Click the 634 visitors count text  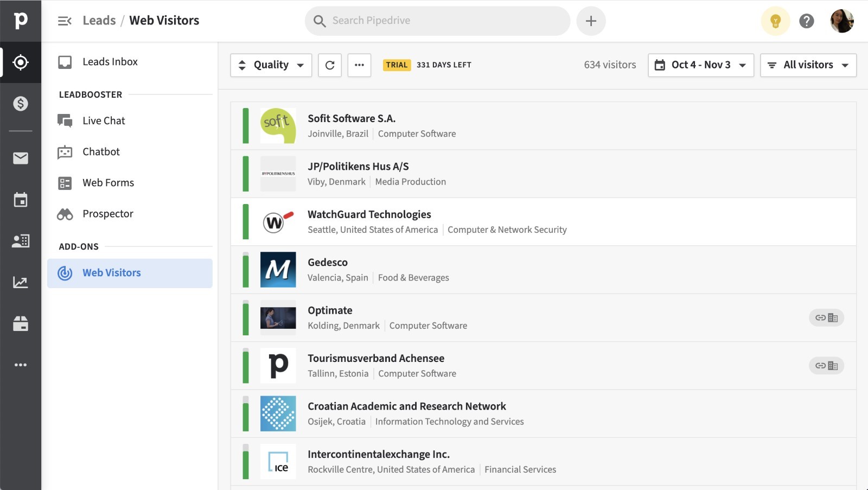pos(610,65)
